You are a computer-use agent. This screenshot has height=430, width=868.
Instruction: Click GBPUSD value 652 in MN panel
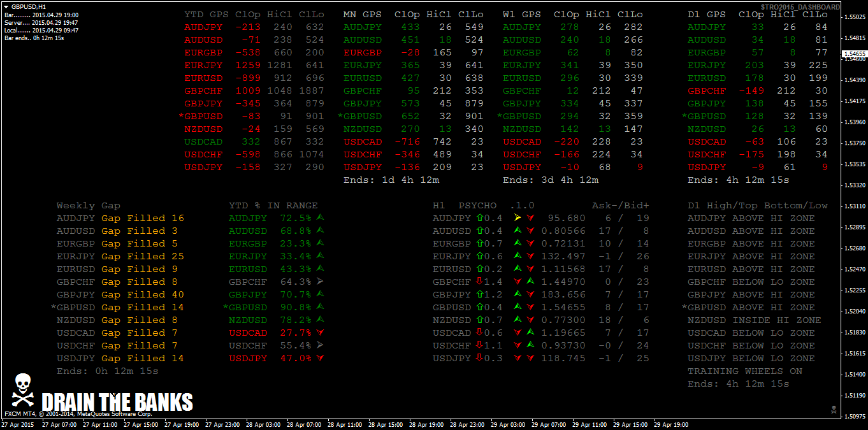click(x=410, y=116)
